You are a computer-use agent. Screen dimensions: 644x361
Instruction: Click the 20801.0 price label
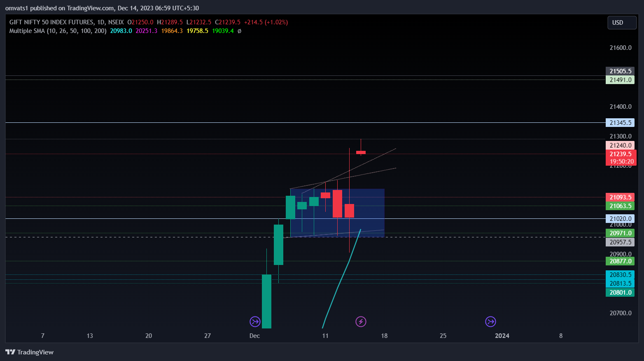click(x=620, y=293)
